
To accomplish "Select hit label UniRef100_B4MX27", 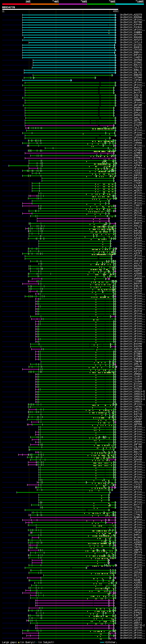I will point(131,88).
